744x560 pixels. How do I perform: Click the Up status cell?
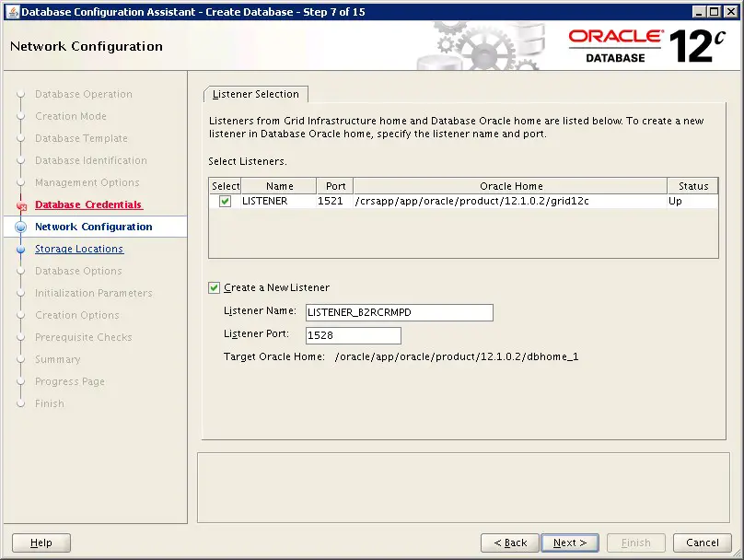point(692,201)
